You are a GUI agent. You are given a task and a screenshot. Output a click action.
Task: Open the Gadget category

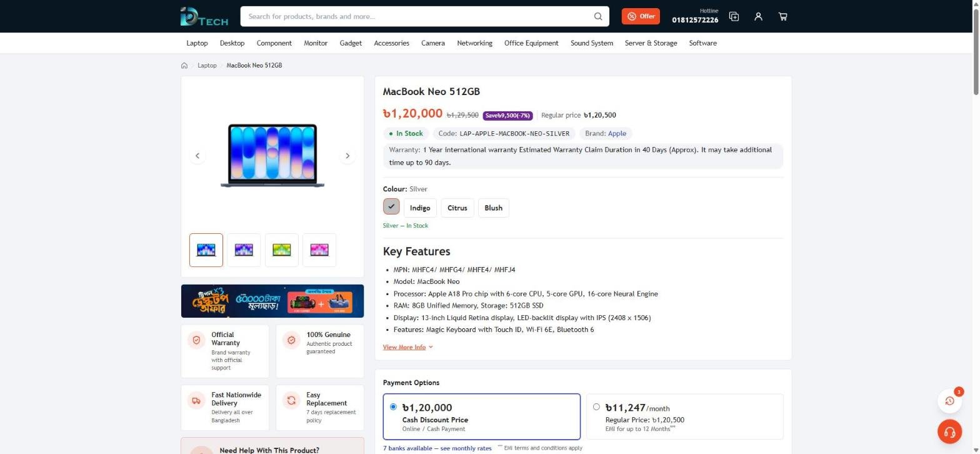[351, 43]
